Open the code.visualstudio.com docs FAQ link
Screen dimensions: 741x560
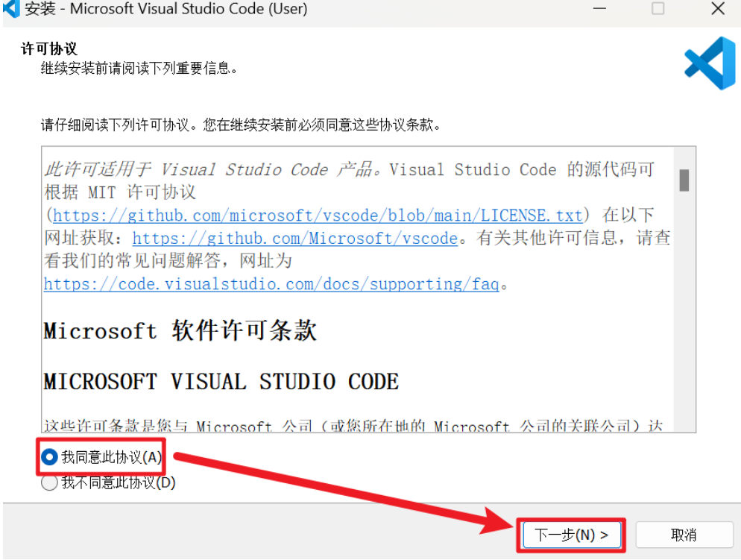pyautogui.click(x=271, y=284)
